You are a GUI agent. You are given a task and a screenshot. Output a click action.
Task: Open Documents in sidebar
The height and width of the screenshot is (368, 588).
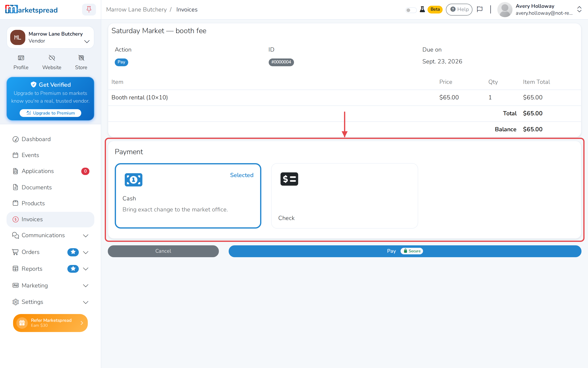point(50,187)
